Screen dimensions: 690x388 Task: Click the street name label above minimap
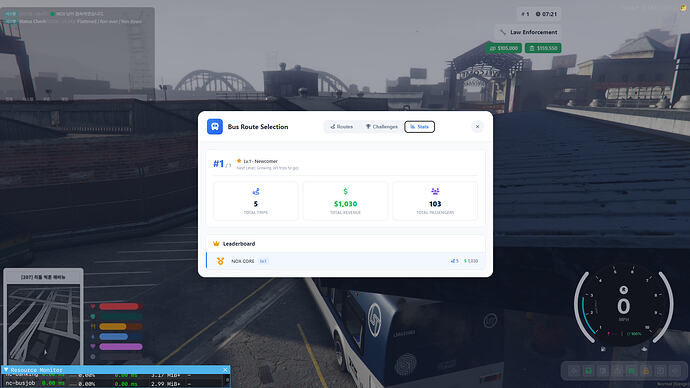43,277
